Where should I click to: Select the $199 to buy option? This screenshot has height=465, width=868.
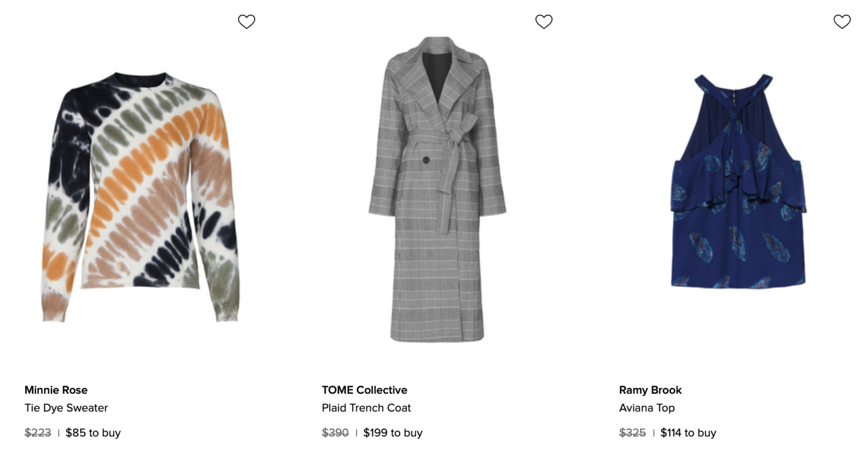click(393, 433)
